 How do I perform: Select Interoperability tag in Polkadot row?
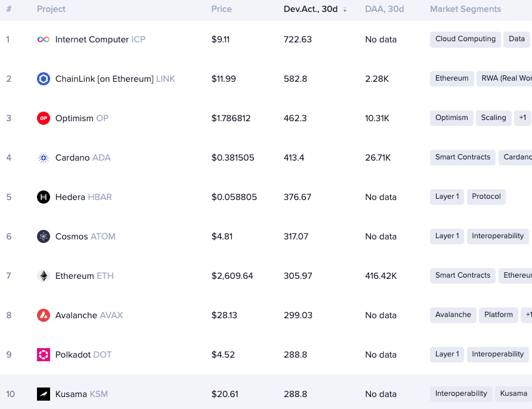498,355
